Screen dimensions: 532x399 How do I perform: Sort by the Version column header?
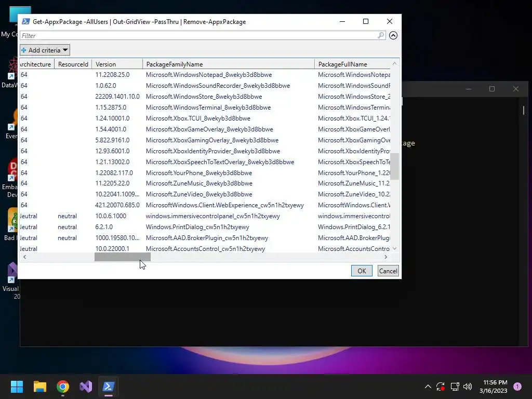tap(117, 64)
